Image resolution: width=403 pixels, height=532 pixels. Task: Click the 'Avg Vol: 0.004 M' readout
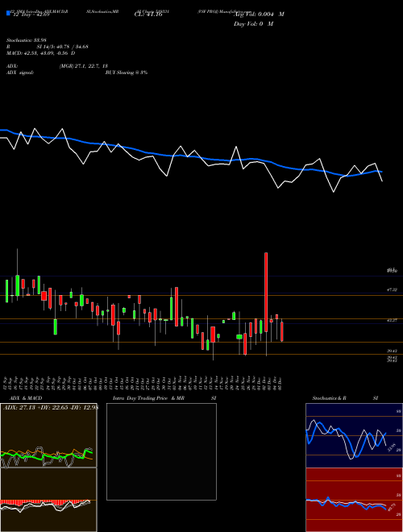[259, 15]
